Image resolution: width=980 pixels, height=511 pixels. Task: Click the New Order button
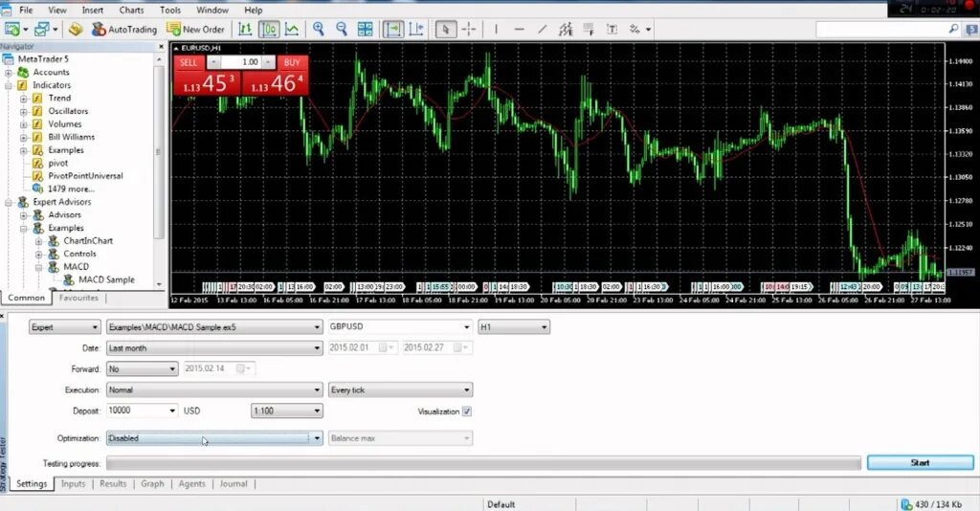pos(195,29)
